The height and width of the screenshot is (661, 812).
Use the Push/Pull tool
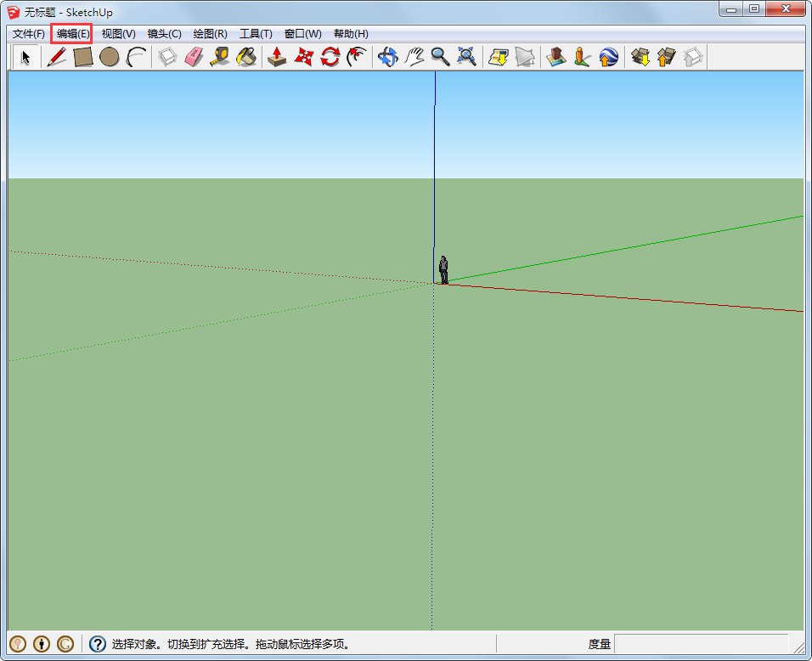point(277,57)
